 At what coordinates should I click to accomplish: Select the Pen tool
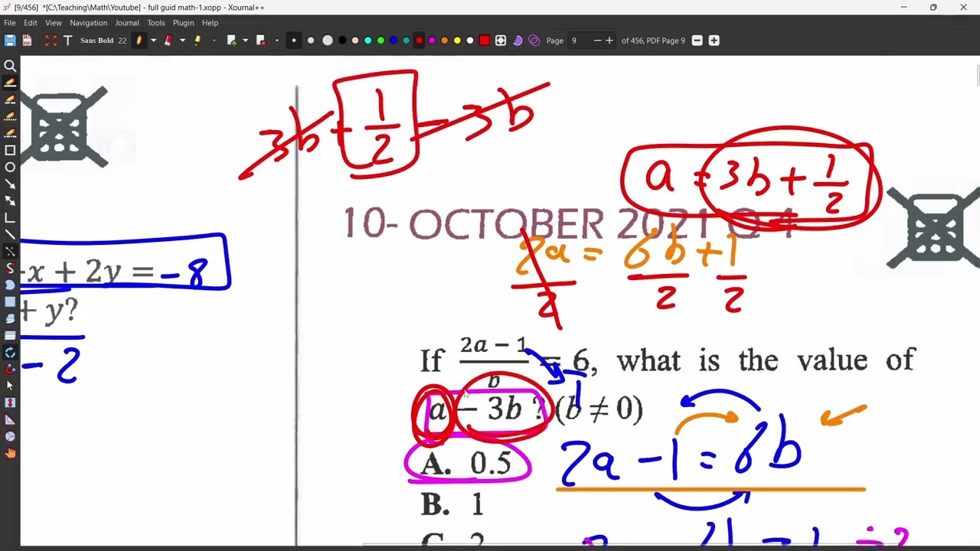tap(139, 41)
